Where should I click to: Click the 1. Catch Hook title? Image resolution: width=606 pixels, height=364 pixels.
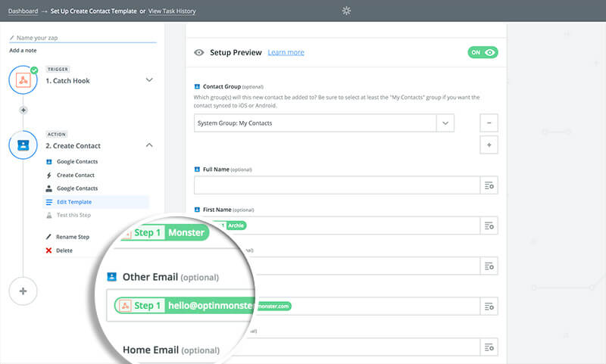click(67, 81)
